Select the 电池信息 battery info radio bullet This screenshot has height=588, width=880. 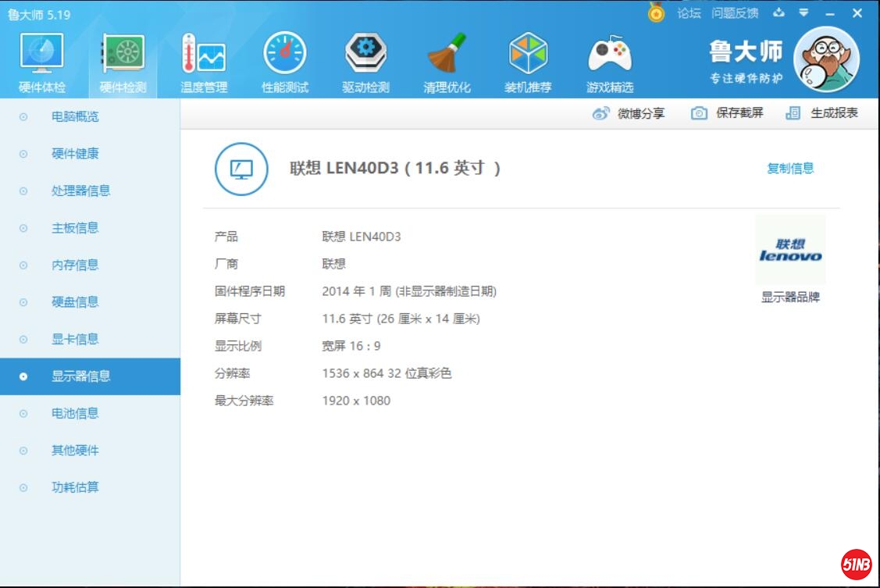(23, 413)
